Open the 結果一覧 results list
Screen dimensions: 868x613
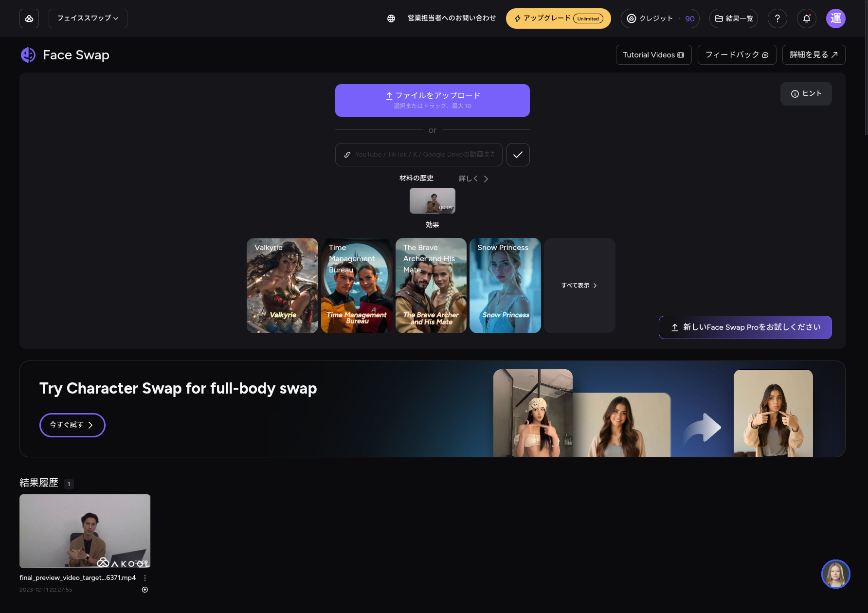[x=733, y=18]
